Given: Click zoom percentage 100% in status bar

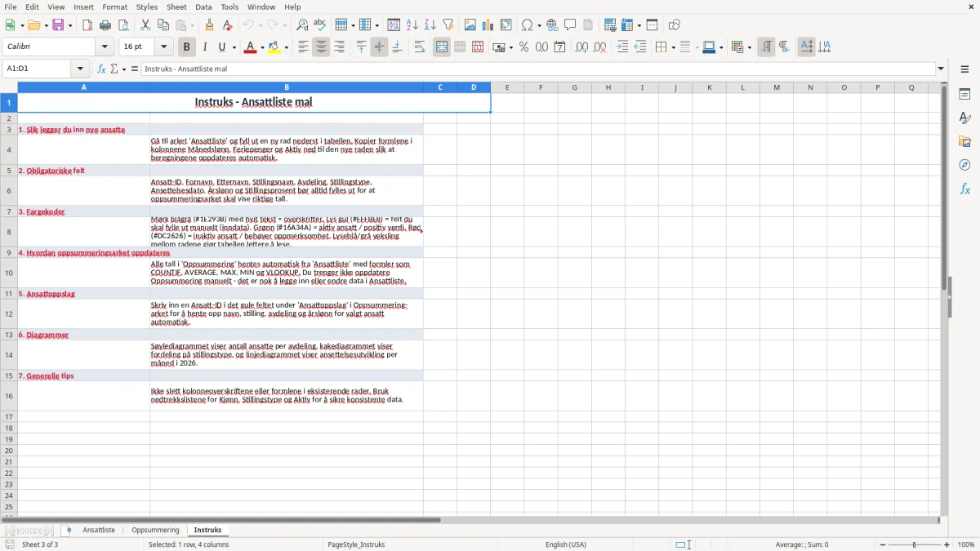Looking at the screenshot, I should pos(966,544).
